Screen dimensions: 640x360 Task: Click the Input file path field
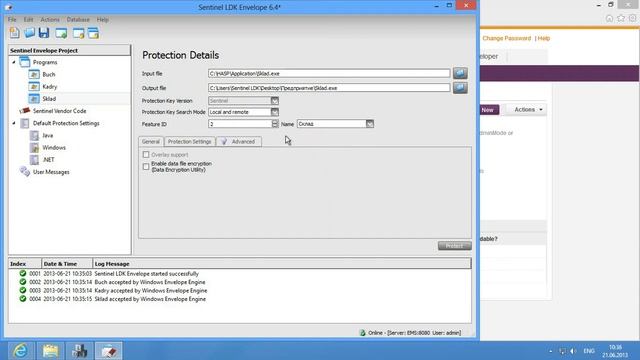click(x=329, y=73)
